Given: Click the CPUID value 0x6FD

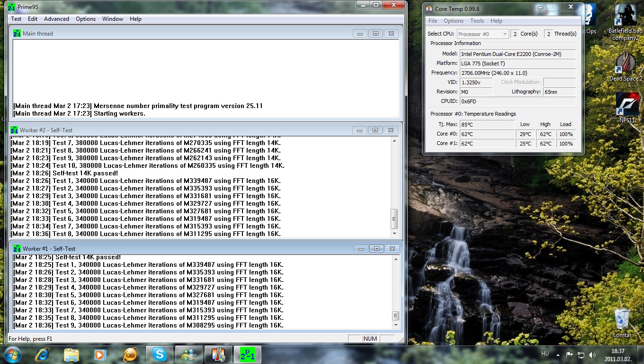Looking at the screenshot, I should coord(518,101).
